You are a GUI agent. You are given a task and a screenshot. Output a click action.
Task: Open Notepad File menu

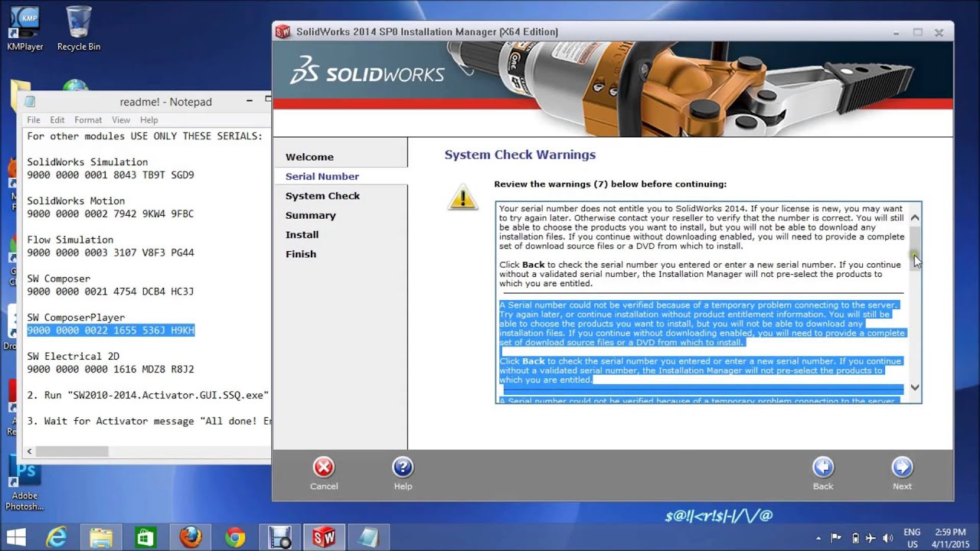pyautogui.click(x=34, y=120)
